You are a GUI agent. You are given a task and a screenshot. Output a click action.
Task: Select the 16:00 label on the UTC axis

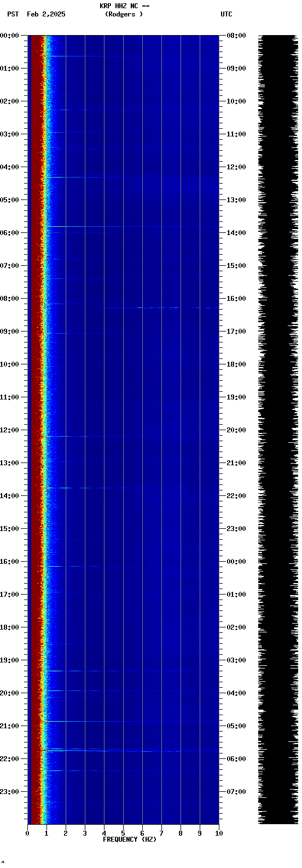[236, 299]
